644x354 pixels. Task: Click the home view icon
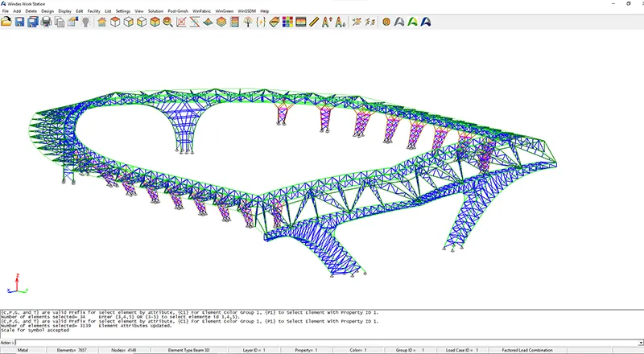(x=102, y=22)
